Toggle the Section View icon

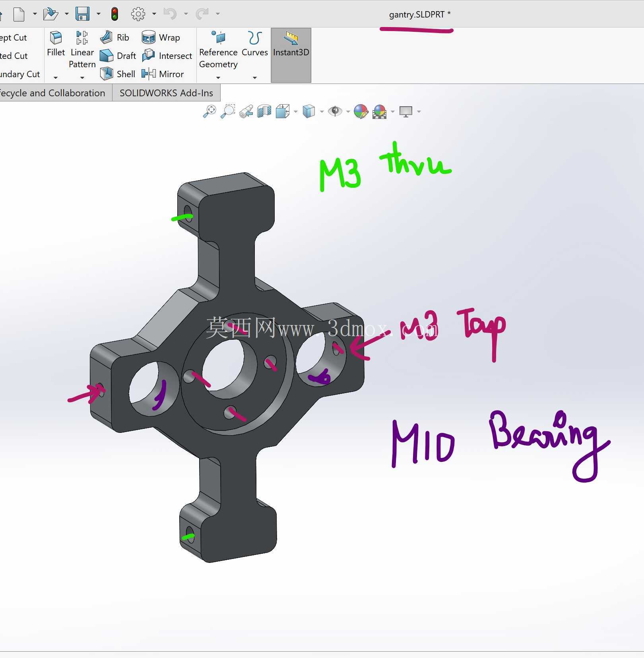pyautogui.click(x=264, y=111)
